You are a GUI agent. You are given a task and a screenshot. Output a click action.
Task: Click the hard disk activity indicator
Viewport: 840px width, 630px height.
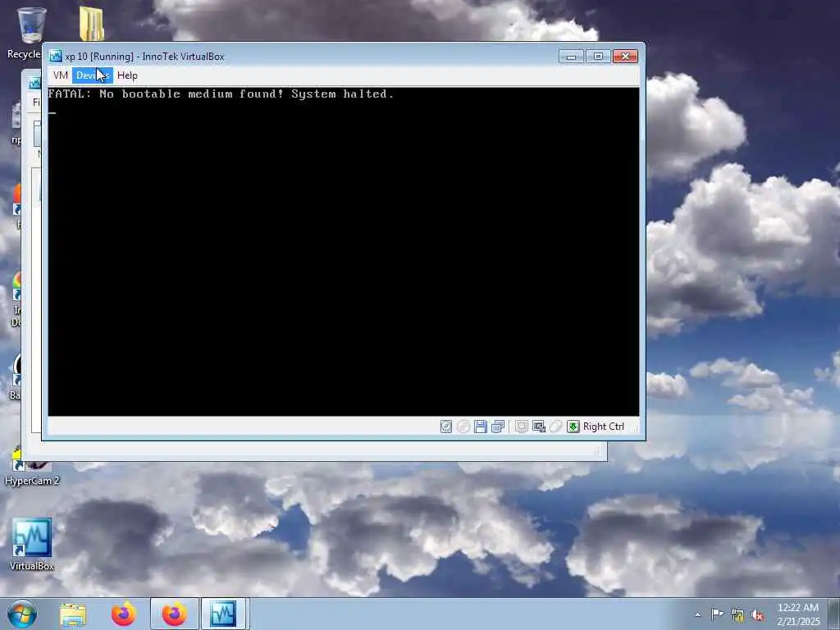[445, 427]
